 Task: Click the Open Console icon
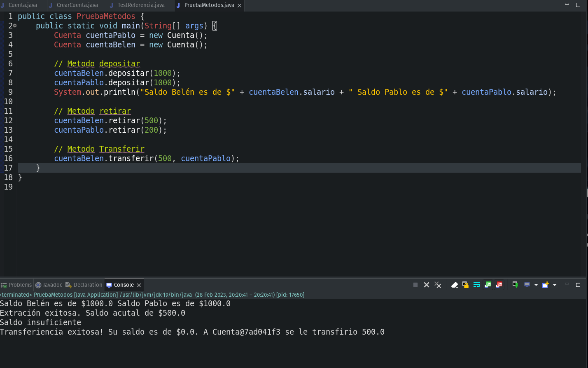546,285
